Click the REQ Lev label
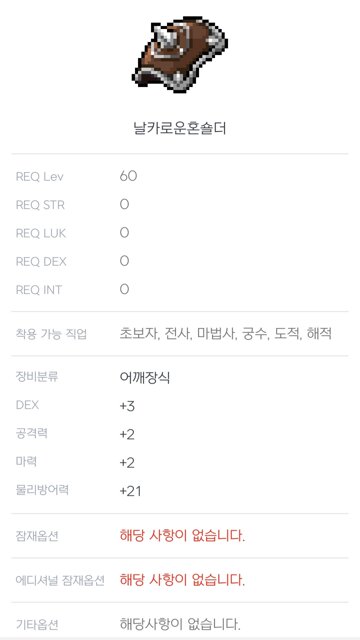This screenshot has width=360, height=640. pos(40,177)
